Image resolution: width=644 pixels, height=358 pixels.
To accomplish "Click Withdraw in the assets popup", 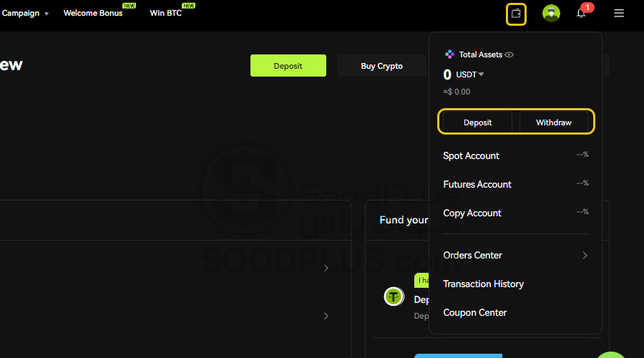I will click(x=554, y=122).
